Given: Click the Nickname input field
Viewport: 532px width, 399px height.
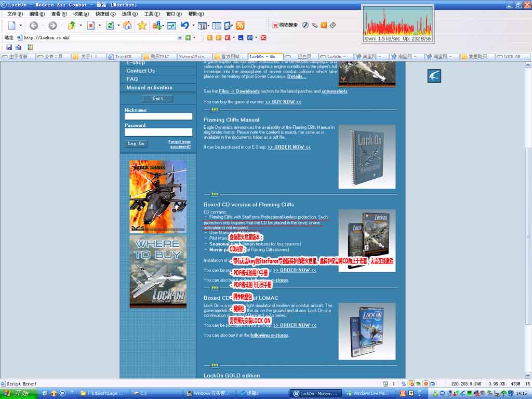Looking at the screenshot, I should (x=158, y=116).
